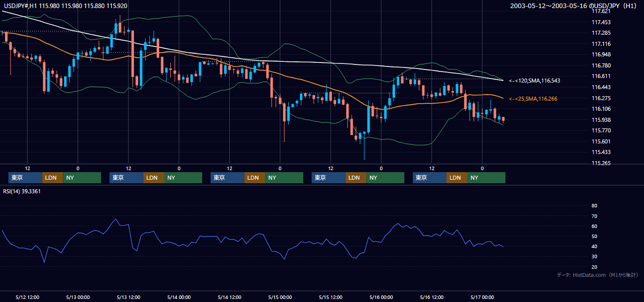
Task: Click the 117.285 price axis value
Action: [601, 33]
